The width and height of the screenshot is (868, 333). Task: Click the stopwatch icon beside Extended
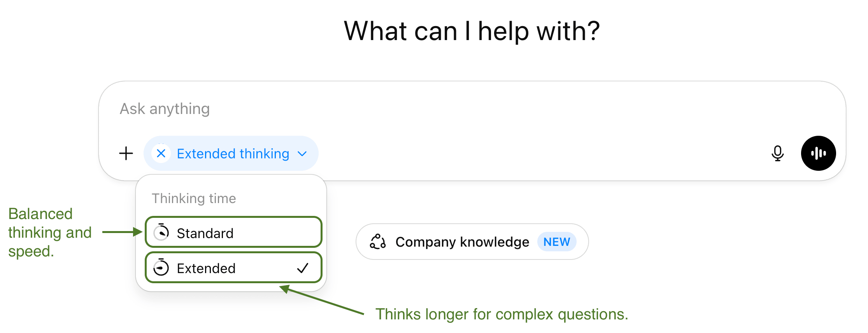pos(161,268)
